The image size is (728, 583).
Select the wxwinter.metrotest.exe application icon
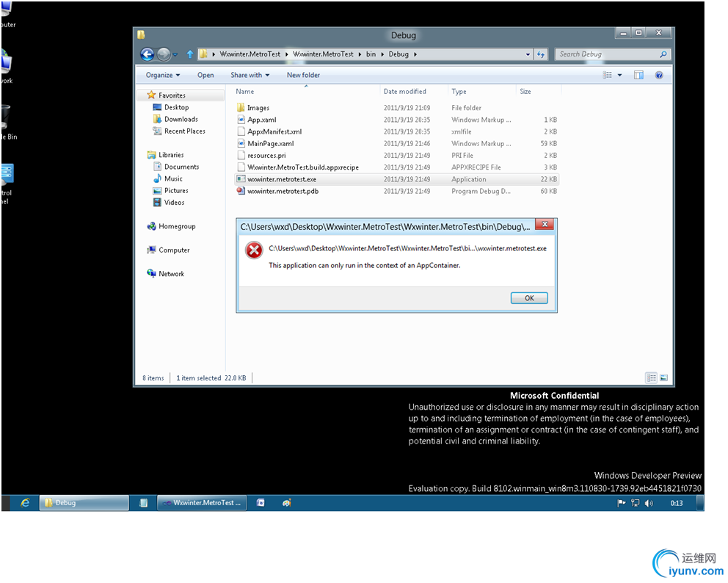coord(241,179)
